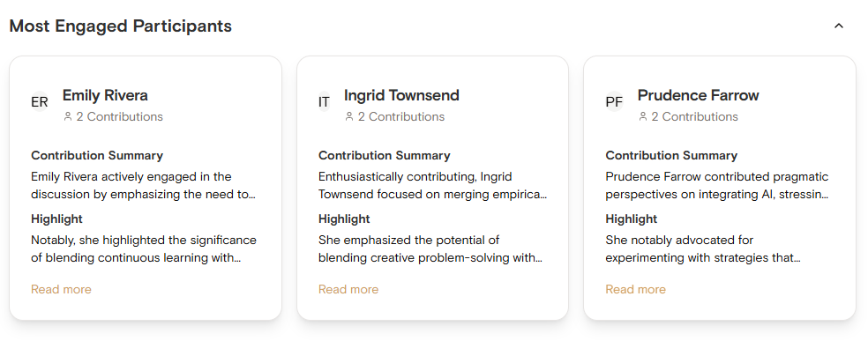The height and width of the screenshot is (341, 868).
Task: Click Most Engaged Participants section title
Action: click(121, 26)
